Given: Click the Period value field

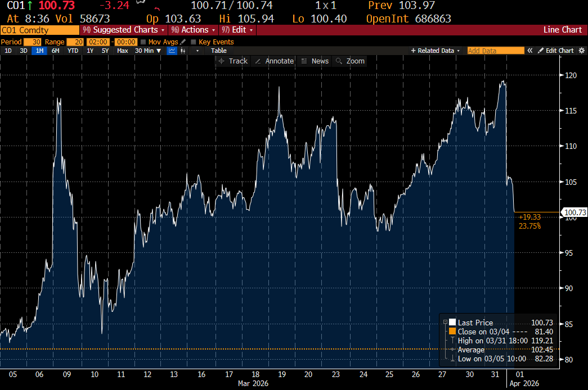Looking at the screenshot, I should click(33, 42).
